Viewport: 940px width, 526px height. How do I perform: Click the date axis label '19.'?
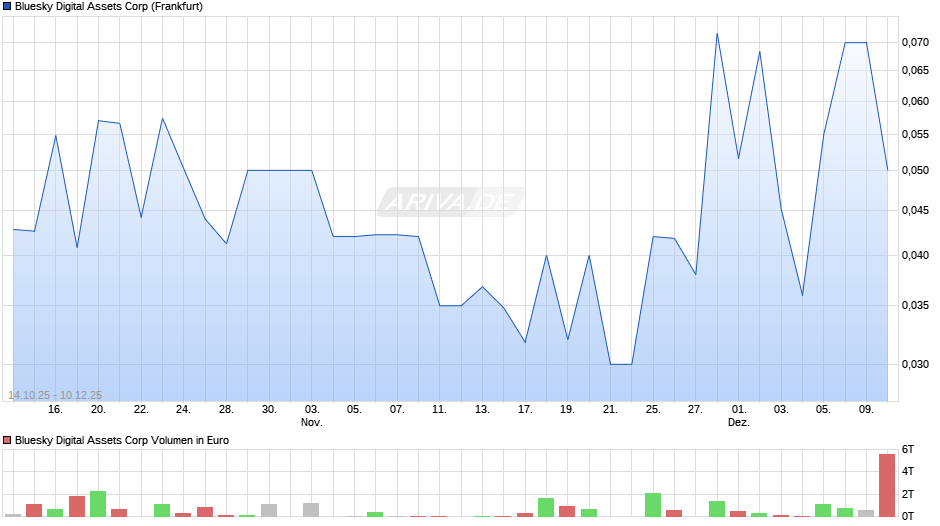click(x=567, y=409)
